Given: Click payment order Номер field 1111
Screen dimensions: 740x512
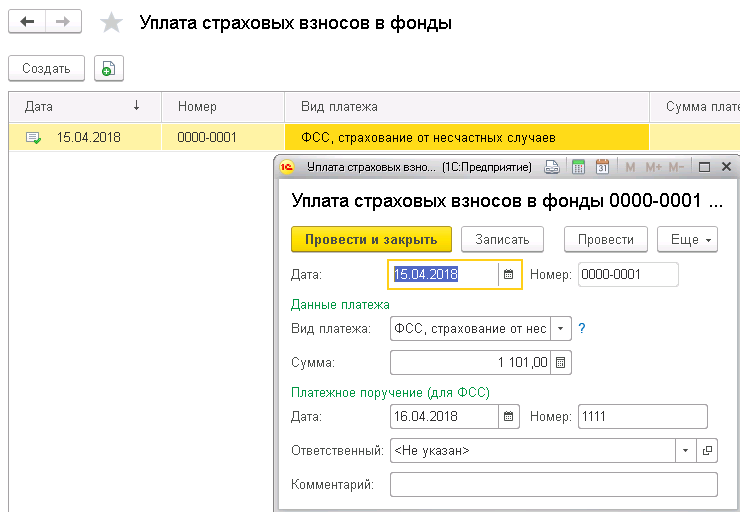Looking at the screenshot, I should click(643, 416).
